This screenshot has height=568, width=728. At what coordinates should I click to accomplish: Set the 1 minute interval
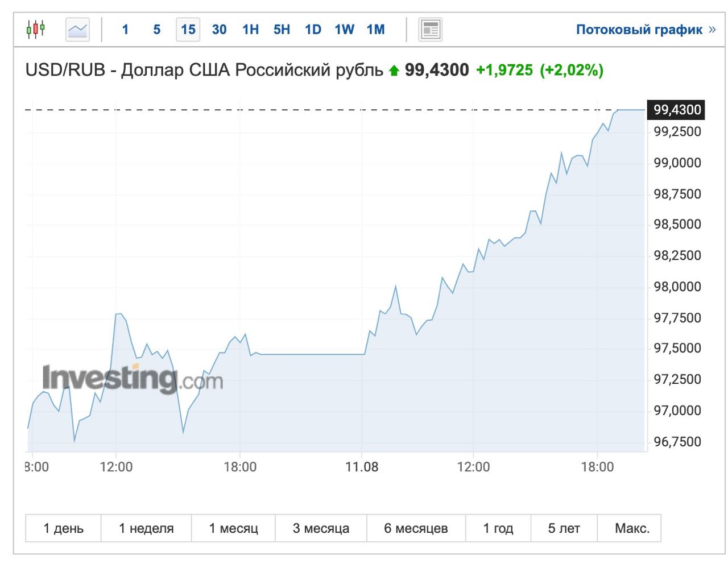[125, 30]
